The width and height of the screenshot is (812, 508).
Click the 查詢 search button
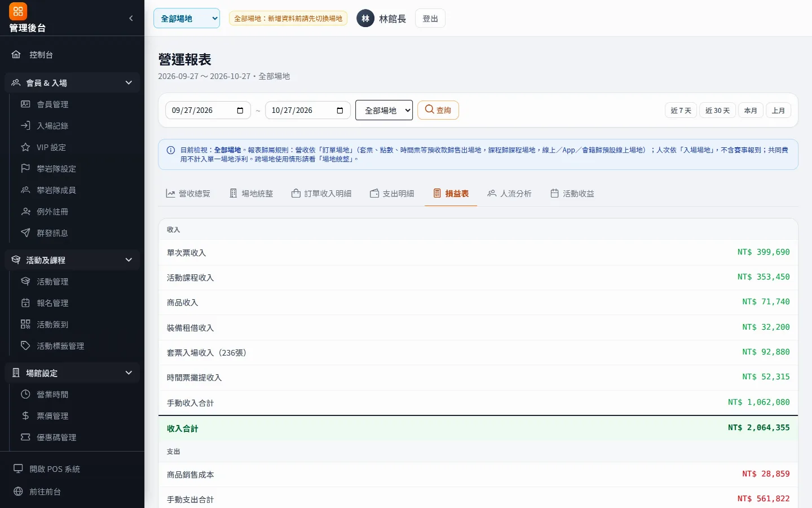pyautogui.click(x=438, y=110)
